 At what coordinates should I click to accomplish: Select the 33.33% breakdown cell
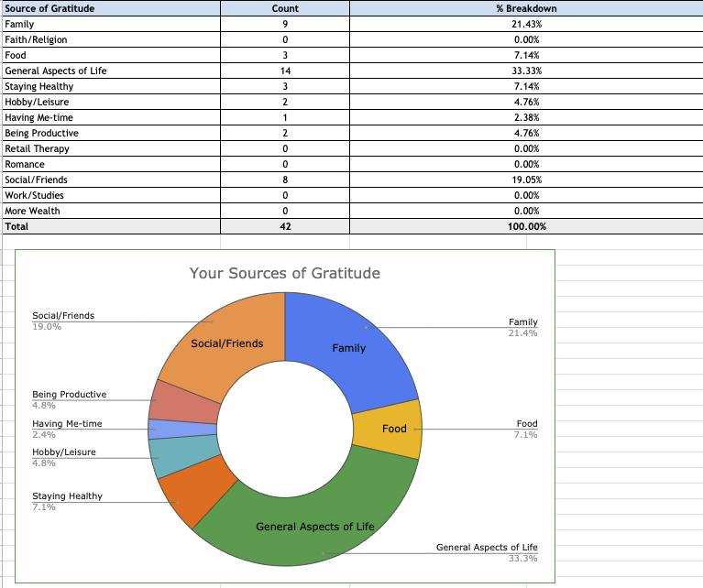pyautogui.click(x=525, y=71)
